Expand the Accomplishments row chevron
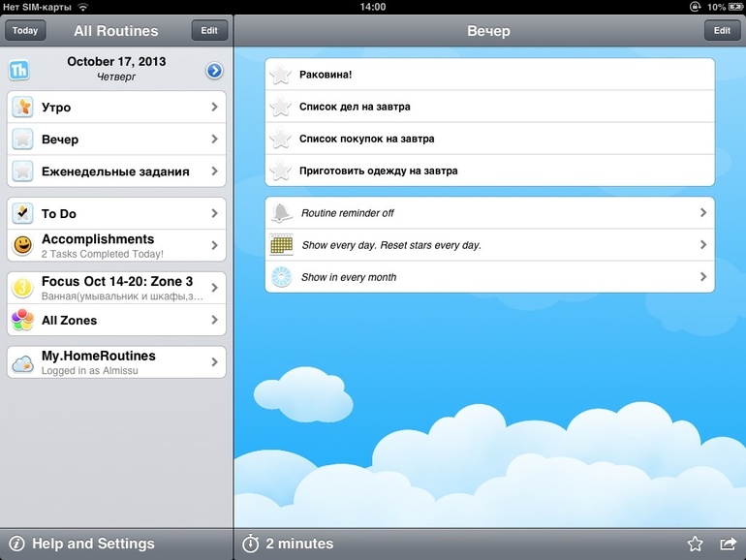This screenshot has height=560, width=746. [214, 245]
